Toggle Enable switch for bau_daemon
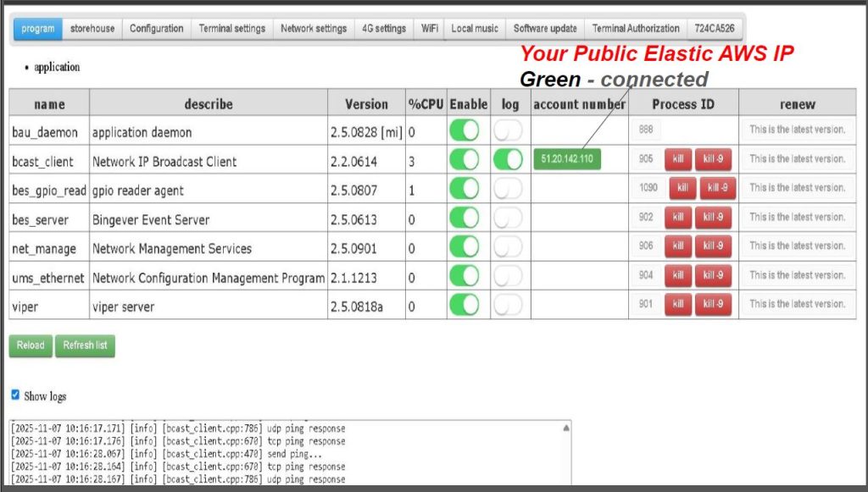 click(x=464, y=130)
